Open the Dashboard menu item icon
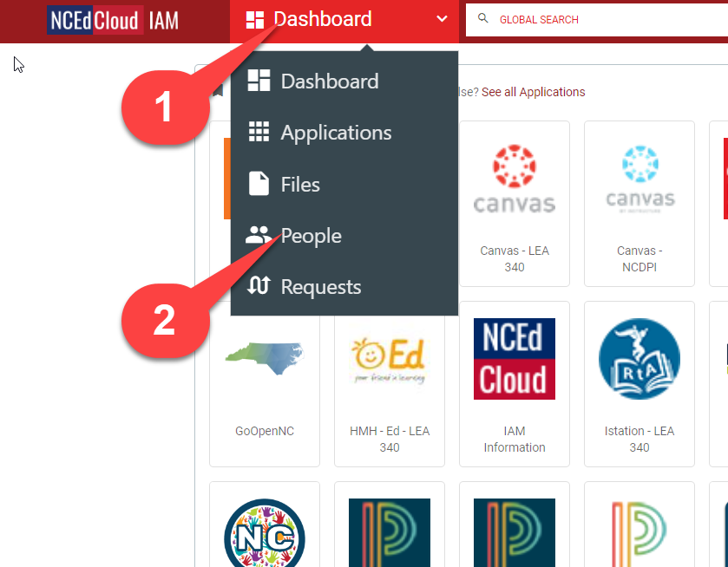The width and height of the screenshot is (728, 567). [259, 81]
